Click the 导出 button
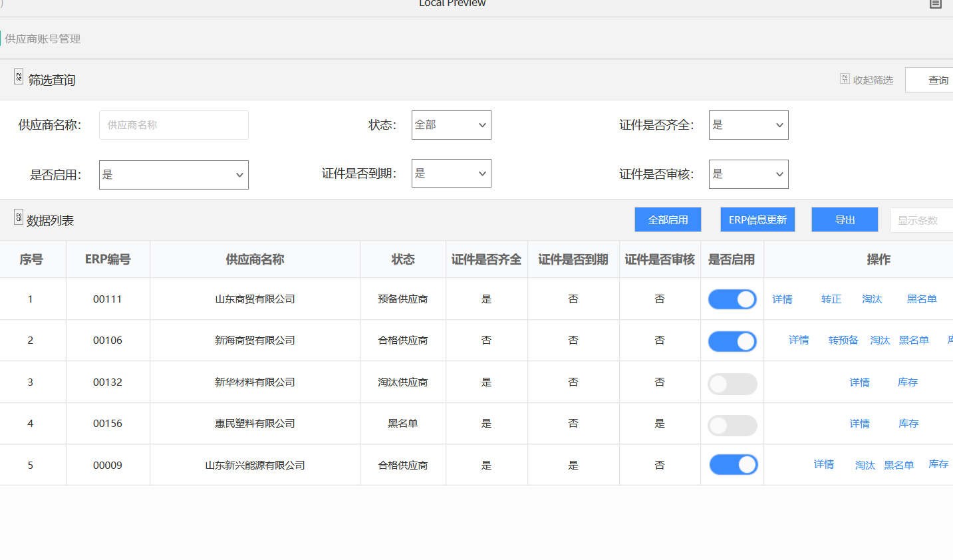953x560 pixels. tap(845, 219)
